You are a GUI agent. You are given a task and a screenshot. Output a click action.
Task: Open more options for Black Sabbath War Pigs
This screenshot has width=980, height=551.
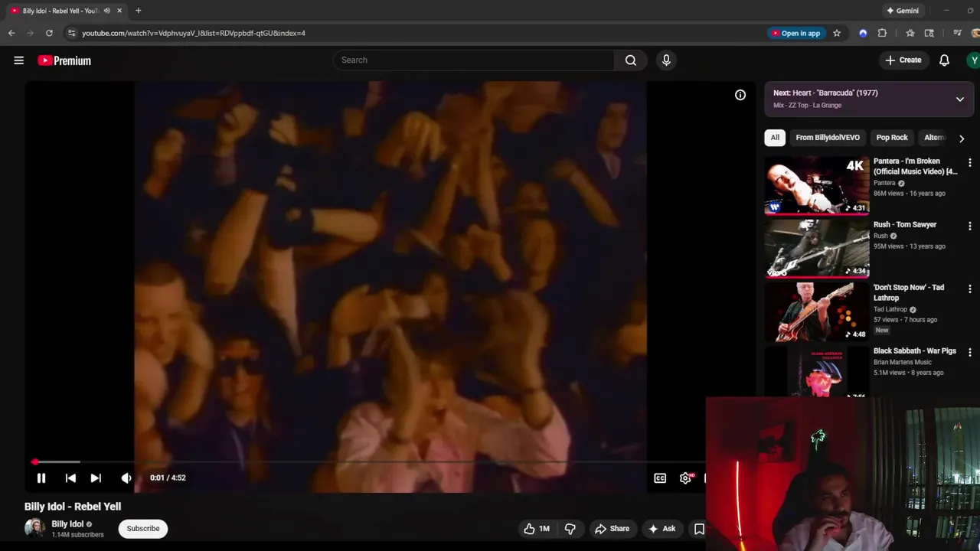(970, 352)
